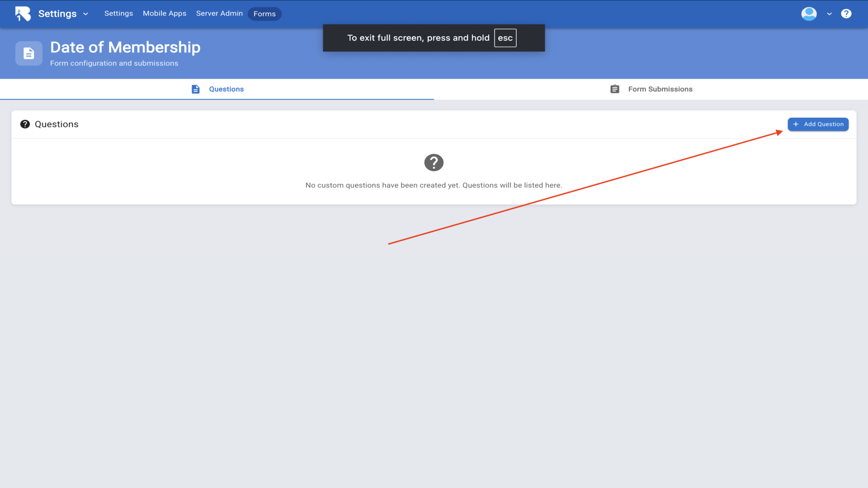Expand the Settings title dropdown chevron
Screen dimensions: 868x488
85,14
